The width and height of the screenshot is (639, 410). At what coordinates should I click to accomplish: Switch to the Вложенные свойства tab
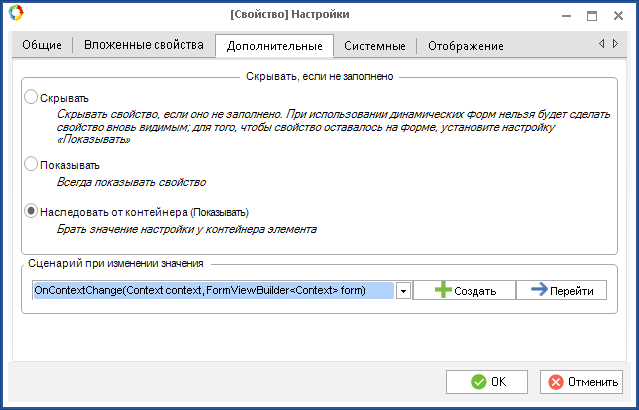[144, 44]
